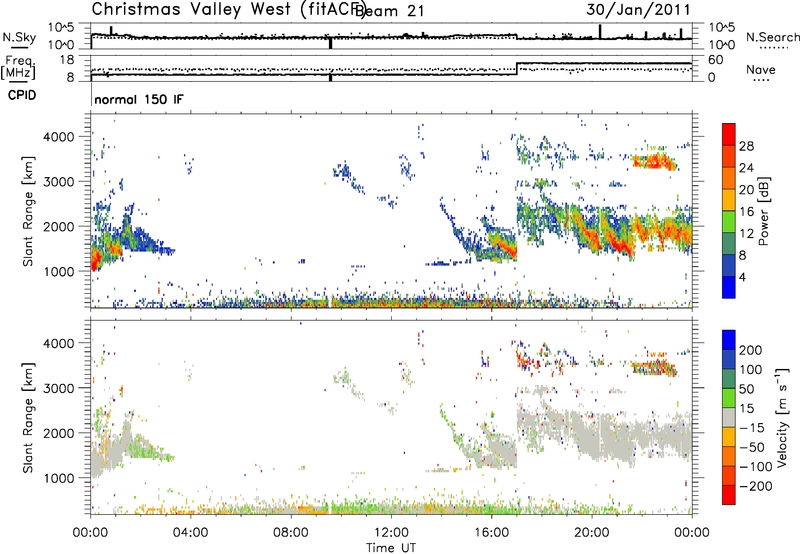Click the 'CPID' label

point(22,95)
